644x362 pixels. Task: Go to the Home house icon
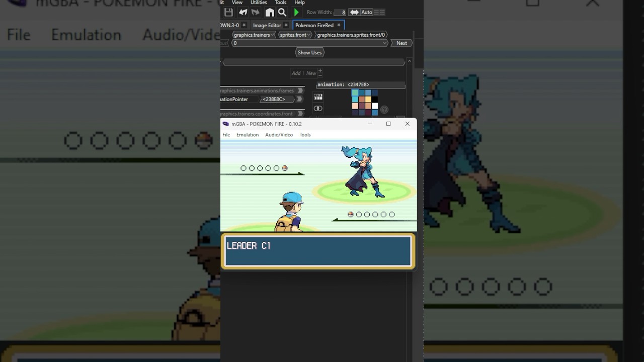pyautogui.click(x=270, y=12)
